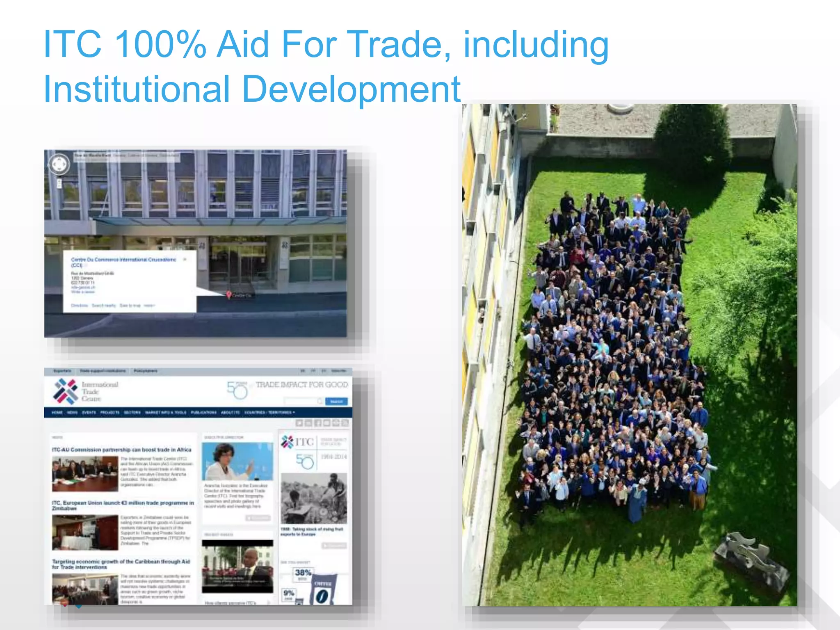Open the Publications menu item
This screenshot has height=630, width=840.
point(203,413)
